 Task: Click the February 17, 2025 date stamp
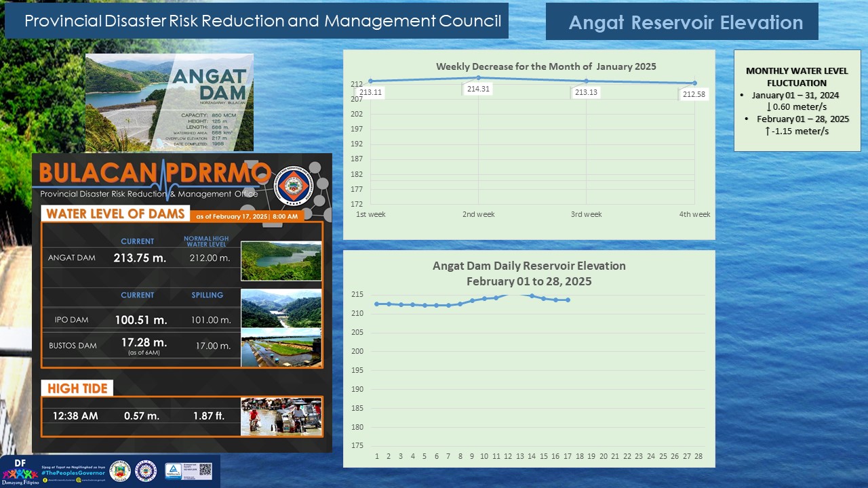pyautogui.click(x=247, y=217)
